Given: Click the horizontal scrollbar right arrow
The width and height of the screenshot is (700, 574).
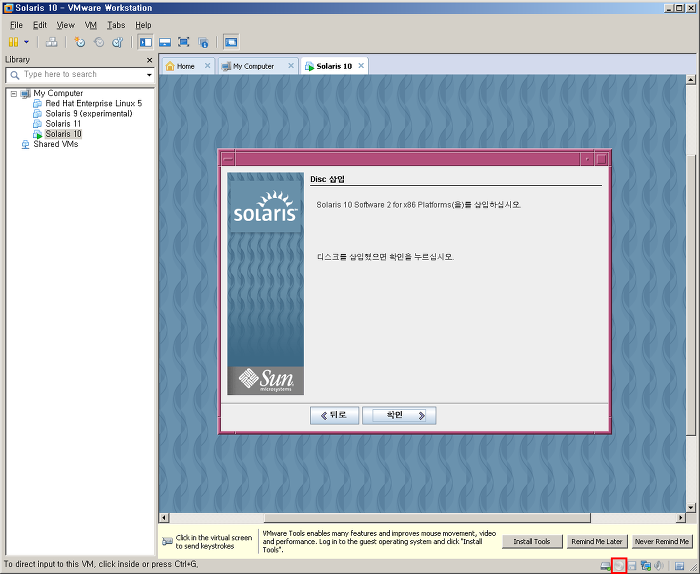Looking at the screenshot, I should click(x=680, y=518).
